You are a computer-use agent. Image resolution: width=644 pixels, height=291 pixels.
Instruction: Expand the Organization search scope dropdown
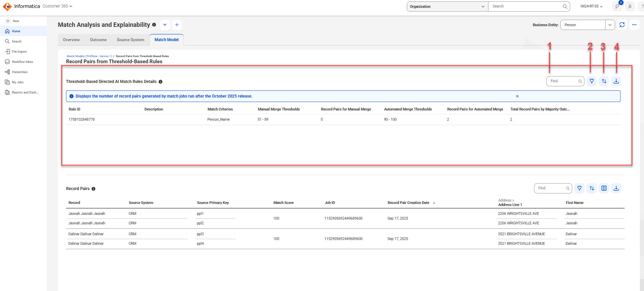[447, 6]
